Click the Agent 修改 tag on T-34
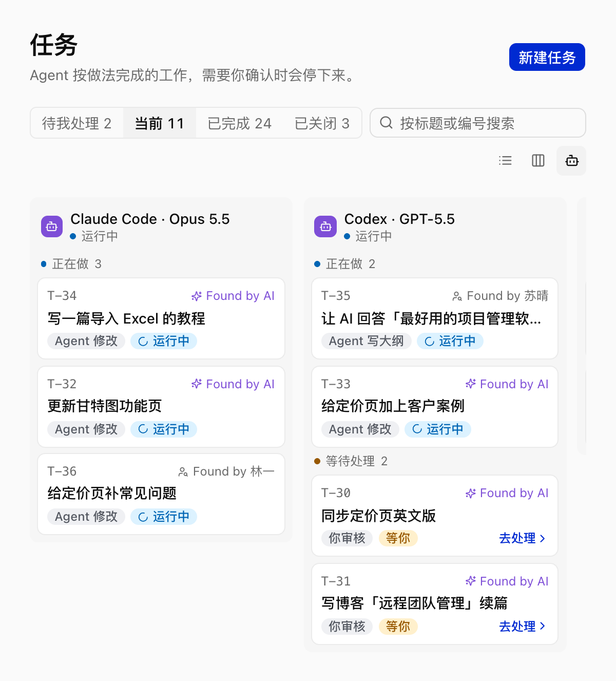The width and height of the screenshot is (616, 681). click(x=86, y=341)
